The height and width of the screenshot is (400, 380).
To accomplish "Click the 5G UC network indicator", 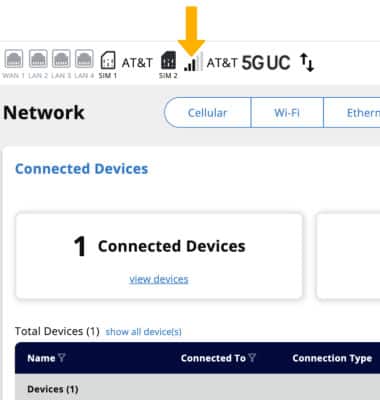I will tap(266, 62).
